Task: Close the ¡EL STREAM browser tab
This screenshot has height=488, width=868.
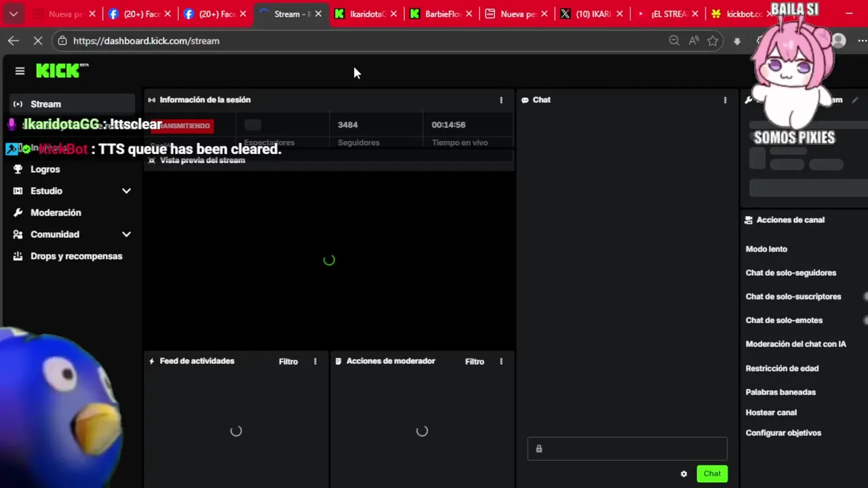Action: coord(695,14)
